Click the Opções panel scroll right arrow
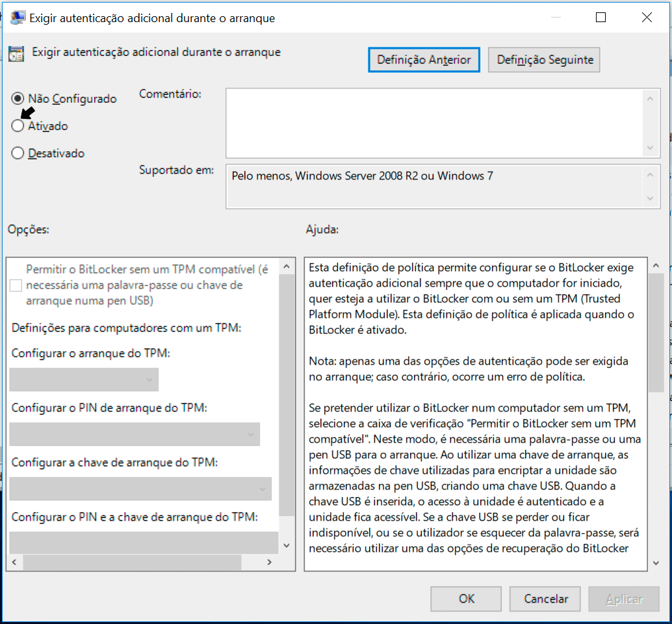Screen dimensions: 672x624 (x=270, y=562)
